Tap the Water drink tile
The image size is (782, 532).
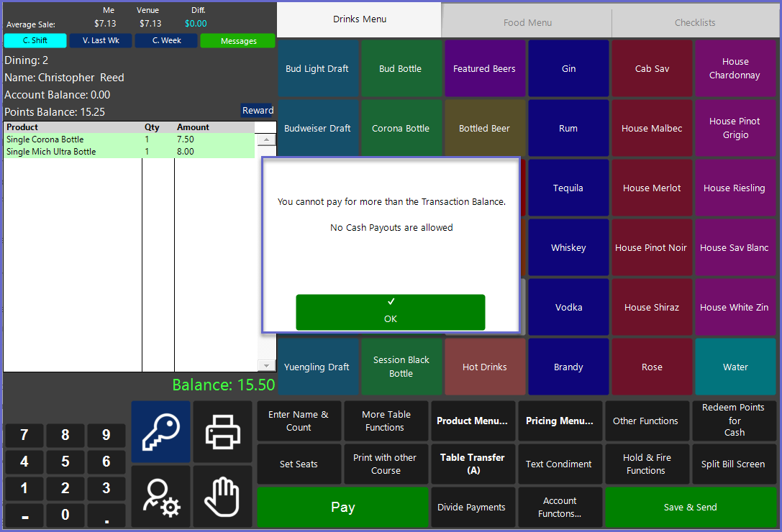(735, 367)
